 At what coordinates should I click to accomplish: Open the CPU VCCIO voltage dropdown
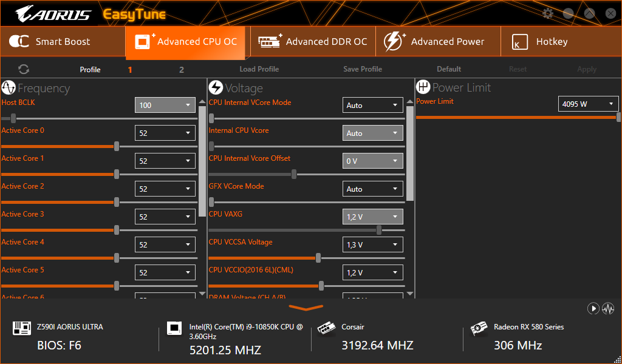[373, 272]
